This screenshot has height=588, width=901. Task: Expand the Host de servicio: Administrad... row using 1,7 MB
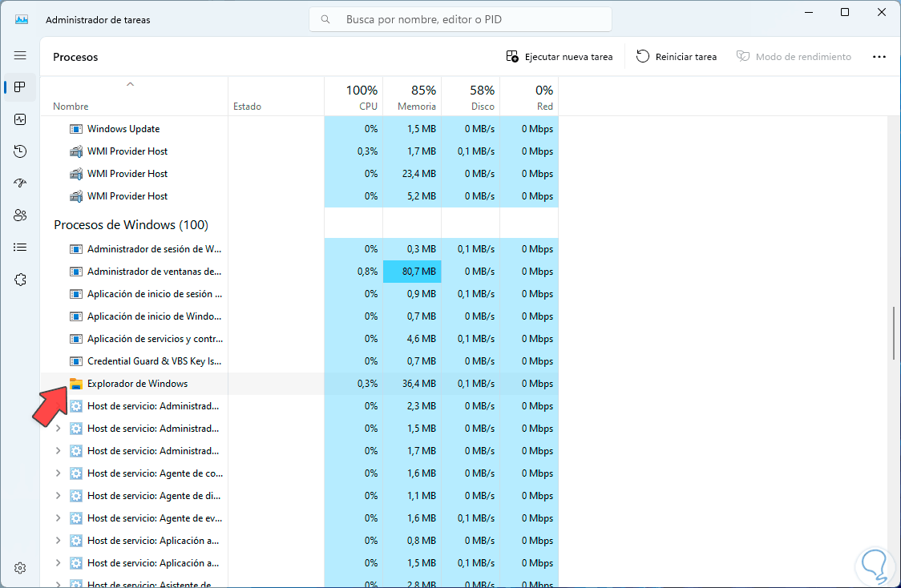tap(58, 451)
